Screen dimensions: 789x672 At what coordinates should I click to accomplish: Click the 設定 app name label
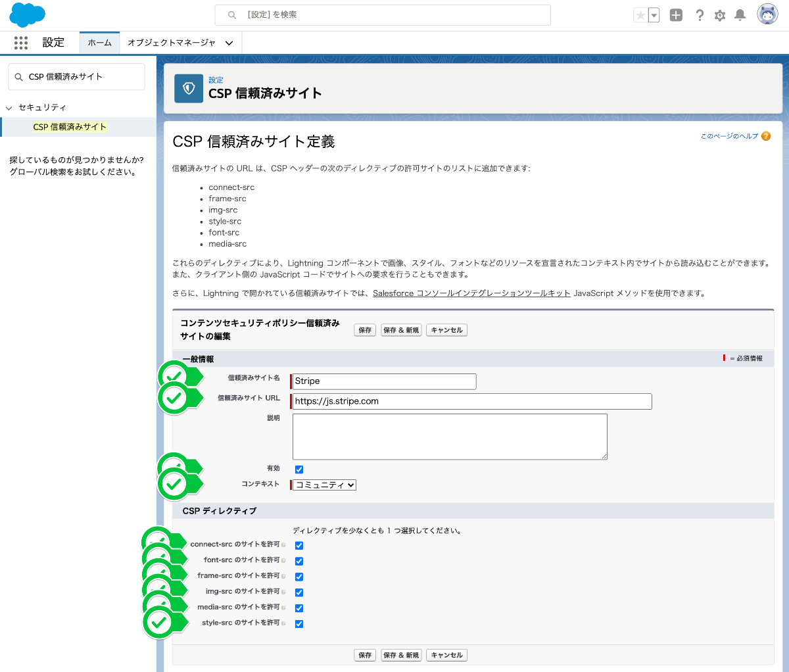coord(53,43)
